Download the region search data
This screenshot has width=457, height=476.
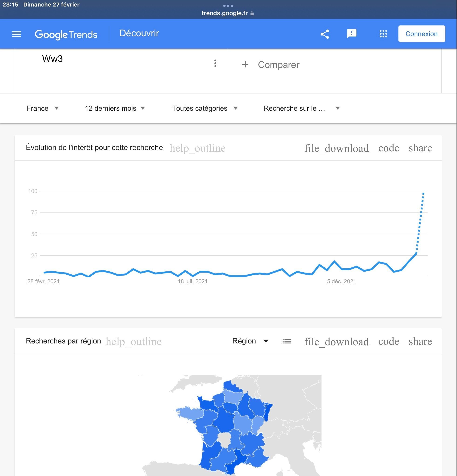coord(337,342)
